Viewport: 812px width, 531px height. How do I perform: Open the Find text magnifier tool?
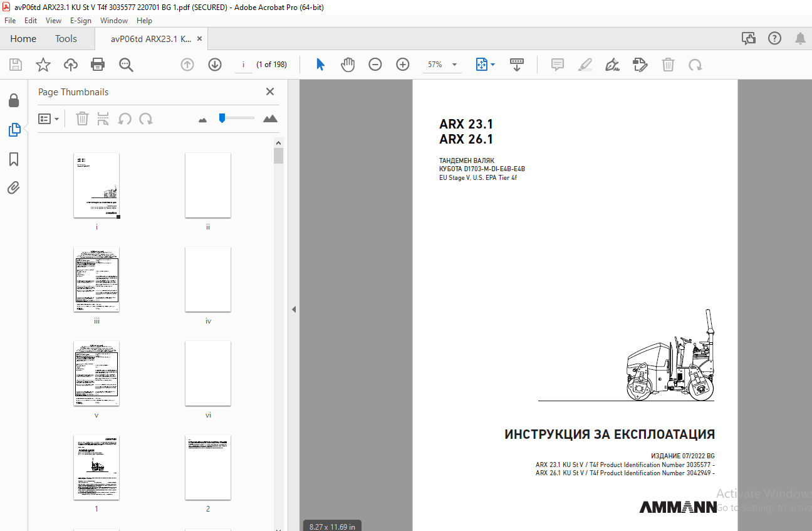[x=126, y=65]
